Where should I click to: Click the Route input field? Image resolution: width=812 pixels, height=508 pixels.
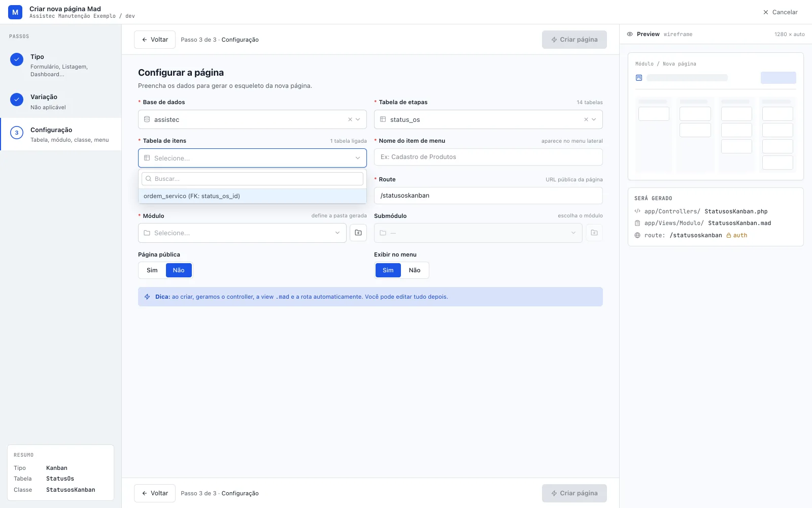(488, 196)
